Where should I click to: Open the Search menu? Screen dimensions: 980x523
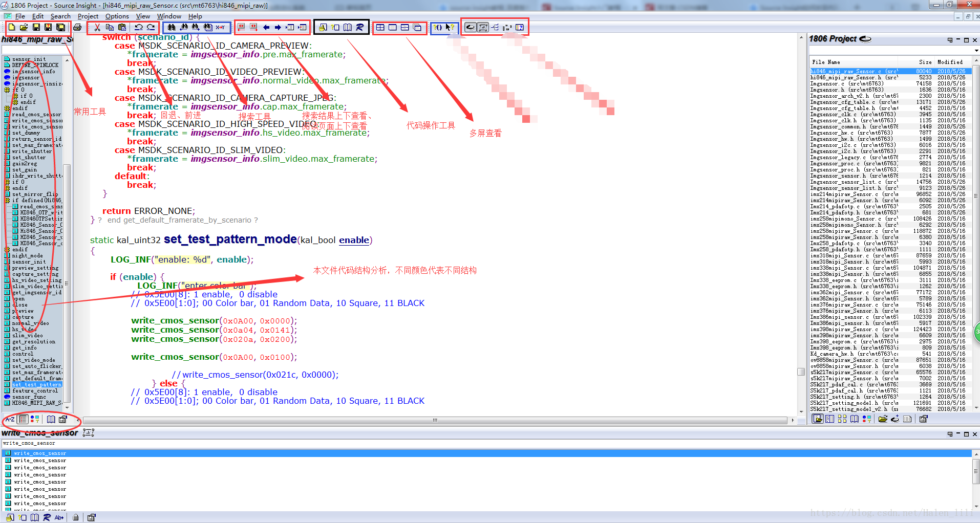pyautogui.click(x=60, y=16)
